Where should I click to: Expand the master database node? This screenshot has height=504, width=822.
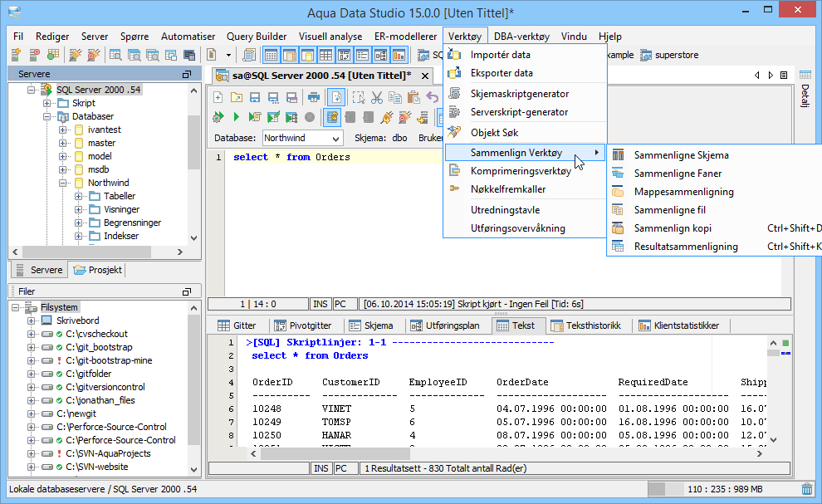[63, 143]
